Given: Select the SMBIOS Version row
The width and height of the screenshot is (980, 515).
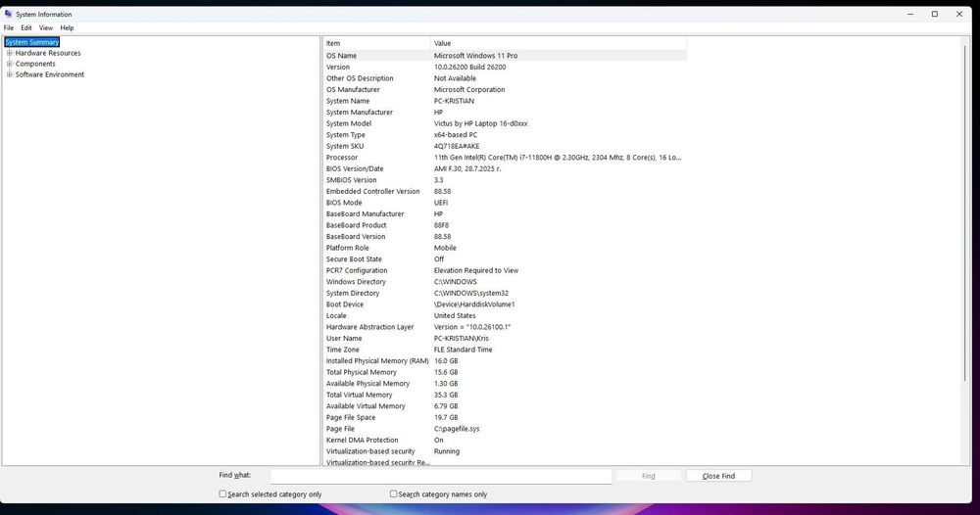Looking at the screenshot, I should [x=505, y=180].
